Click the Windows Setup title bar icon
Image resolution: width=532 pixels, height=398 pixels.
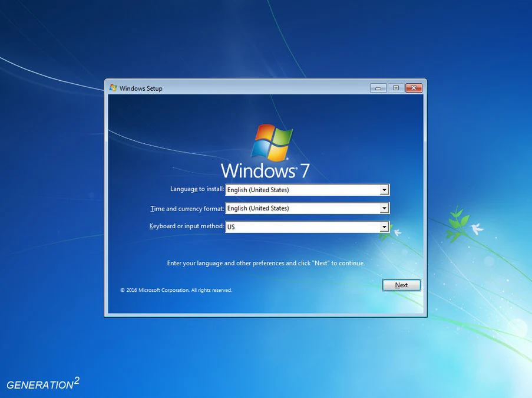click(x=113, y=88)
